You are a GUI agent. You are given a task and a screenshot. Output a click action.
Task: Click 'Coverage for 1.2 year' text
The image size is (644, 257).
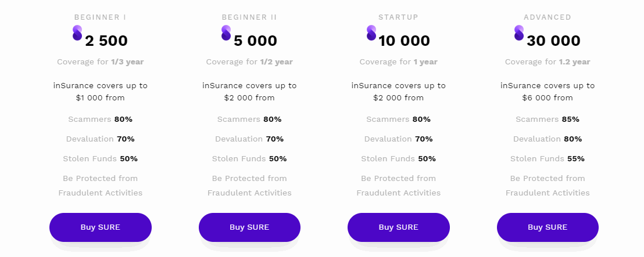[x=548, y=62]
